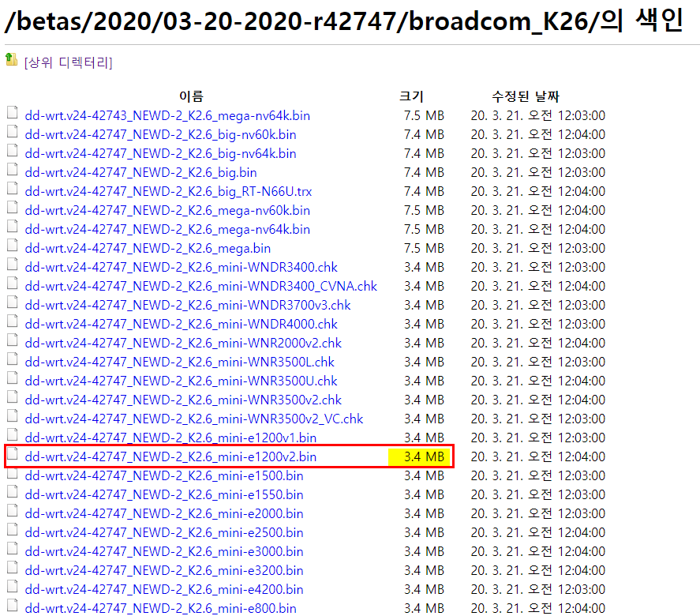
Task: Click the 크기 column header
Action: coord(411,96)
